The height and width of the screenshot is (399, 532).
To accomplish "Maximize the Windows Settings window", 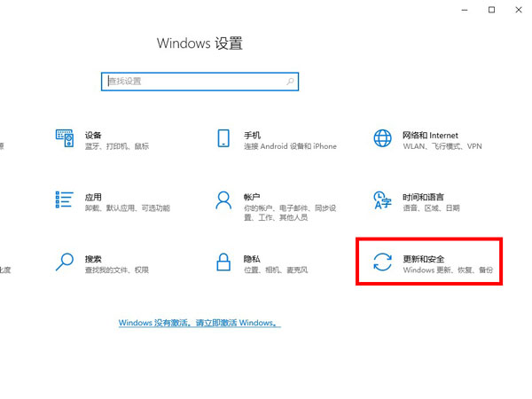I will point(491,10).
